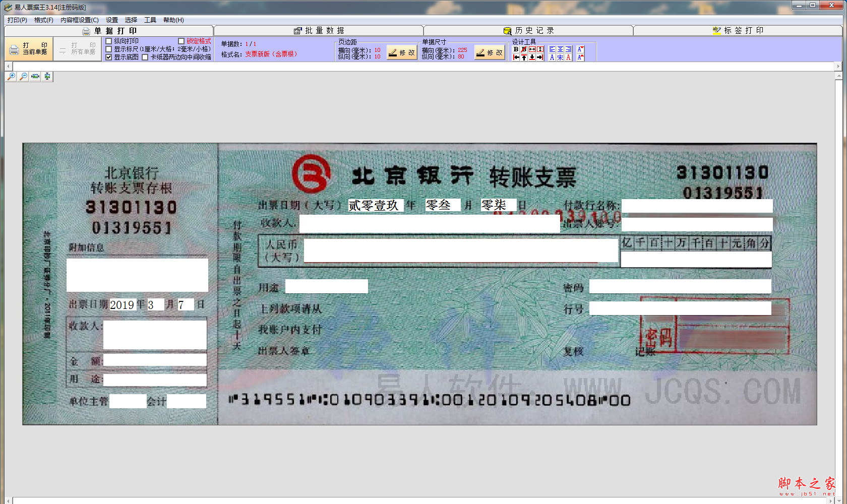The width and height of the screenshot is (847, 504).
Task: Click the zoom out magnifier icon
Action: click(23, 77)
